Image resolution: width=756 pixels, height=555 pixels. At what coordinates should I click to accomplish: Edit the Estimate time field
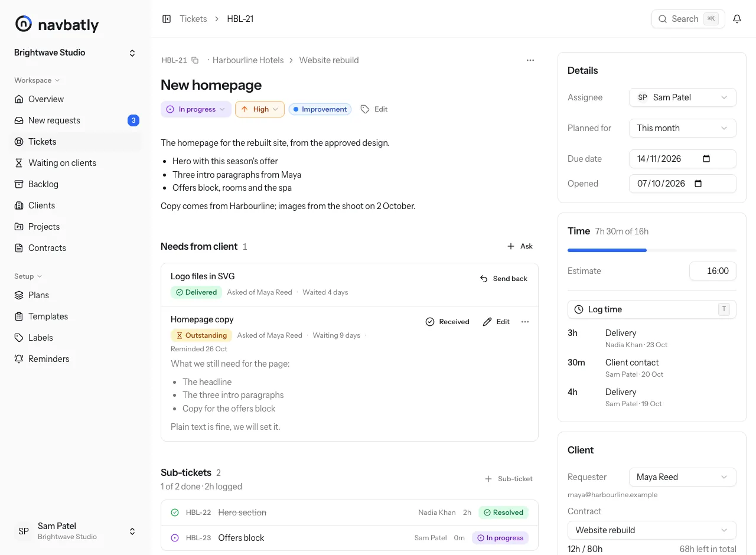coord(713,271)
